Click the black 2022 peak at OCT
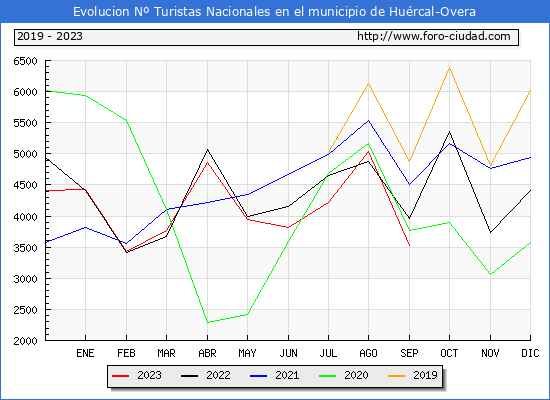Image resolution: width=550 pixels, height=400 pixels. (449, 132)
